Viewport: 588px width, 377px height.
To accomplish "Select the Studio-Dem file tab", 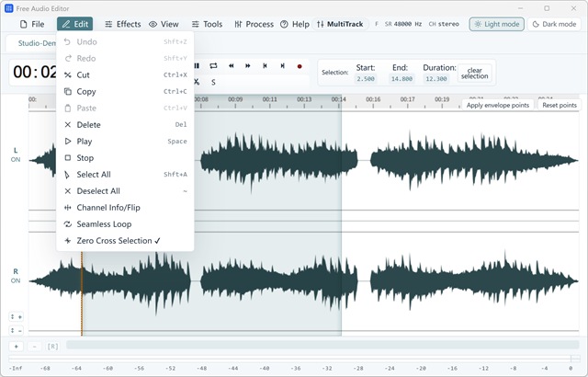I will [x=37, y=43].
